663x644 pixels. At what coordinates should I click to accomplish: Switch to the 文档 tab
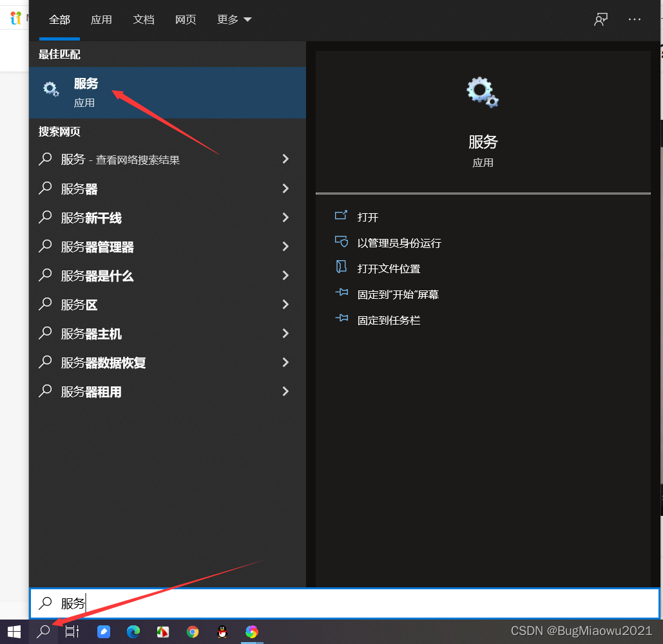click(x=144, y=19)
